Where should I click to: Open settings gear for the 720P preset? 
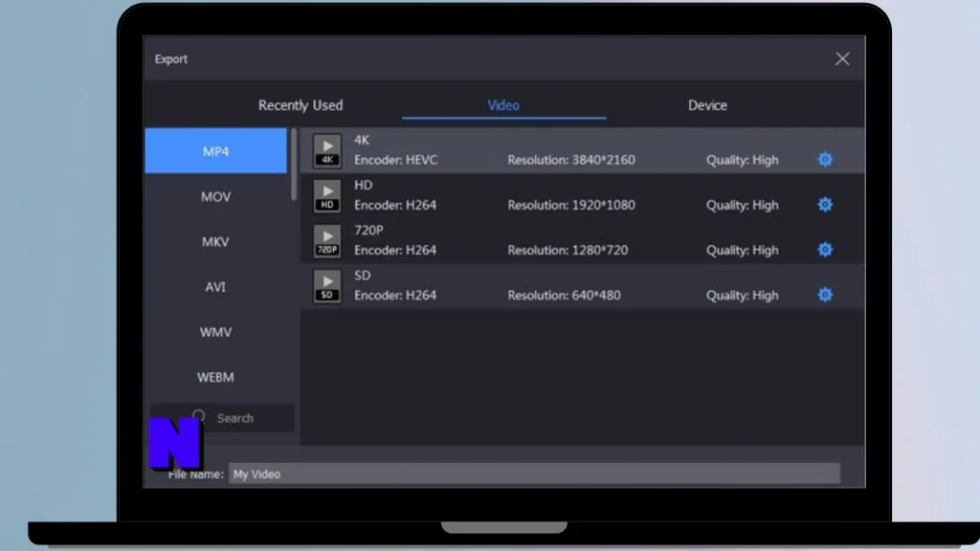tap(825, 250)
